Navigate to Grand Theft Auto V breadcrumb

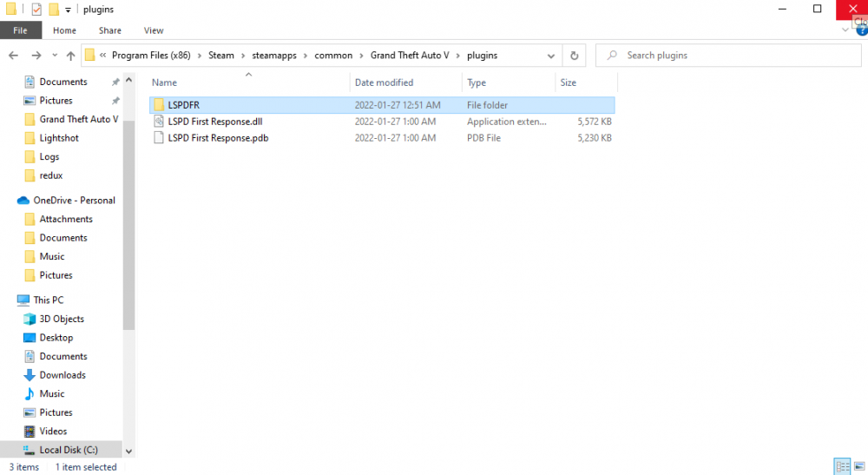click(x=410, y=56)
